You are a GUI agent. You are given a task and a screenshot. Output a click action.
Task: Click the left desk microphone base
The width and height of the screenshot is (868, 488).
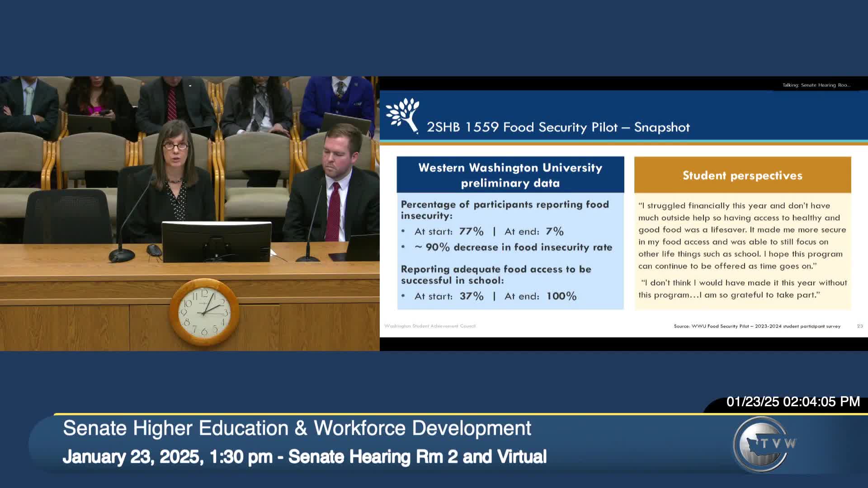pyautogui.click(x=122, y=256)
